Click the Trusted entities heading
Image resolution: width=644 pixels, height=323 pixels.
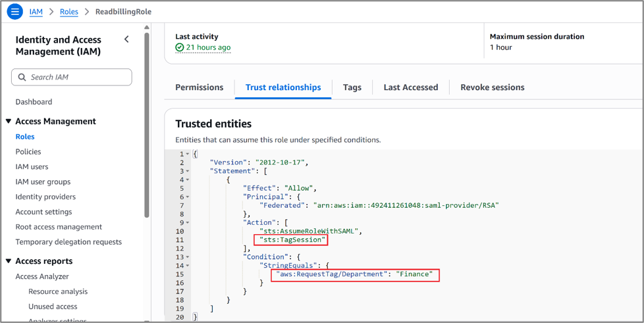tap(213, 124)
